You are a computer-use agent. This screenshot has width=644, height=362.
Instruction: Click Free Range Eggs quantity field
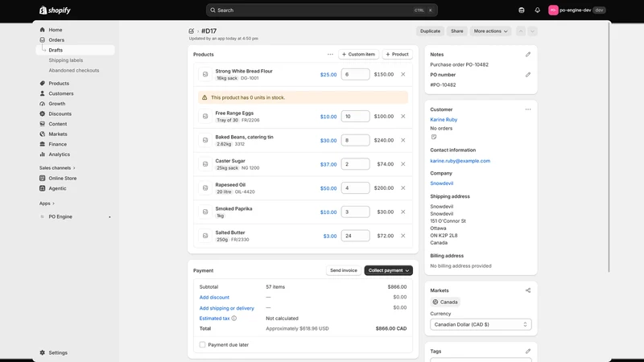click(x=355, y=116)
